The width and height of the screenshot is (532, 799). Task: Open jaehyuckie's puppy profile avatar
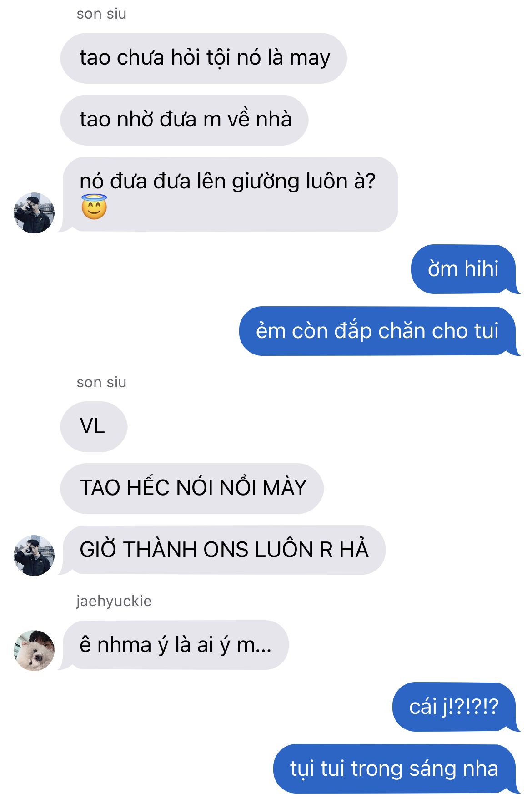pos(34,650)
